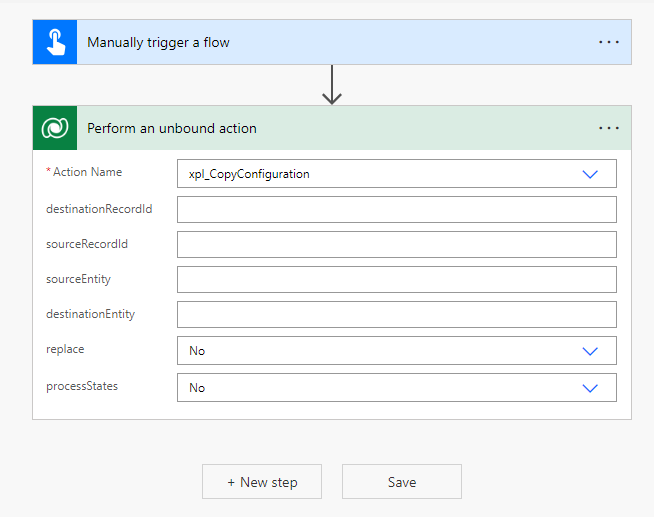This screenshot has width=654, height=517.
Task: Click the manual trigger hand icon
Action: (x=55, y=42)
